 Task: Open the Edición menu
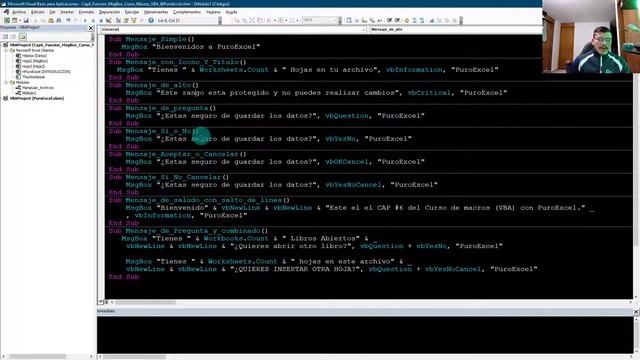pos(38,12)
